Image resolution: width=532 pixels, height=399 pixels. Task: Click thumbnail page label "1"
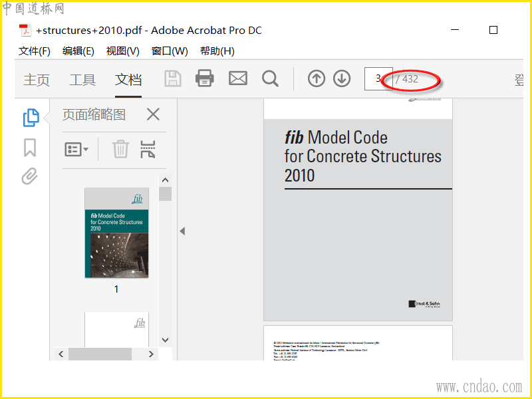pos(116,289)
